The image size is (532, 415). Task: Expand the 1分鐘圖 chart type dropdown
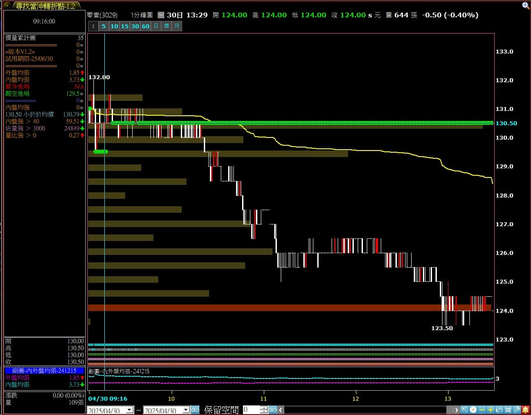click(161, 15)
